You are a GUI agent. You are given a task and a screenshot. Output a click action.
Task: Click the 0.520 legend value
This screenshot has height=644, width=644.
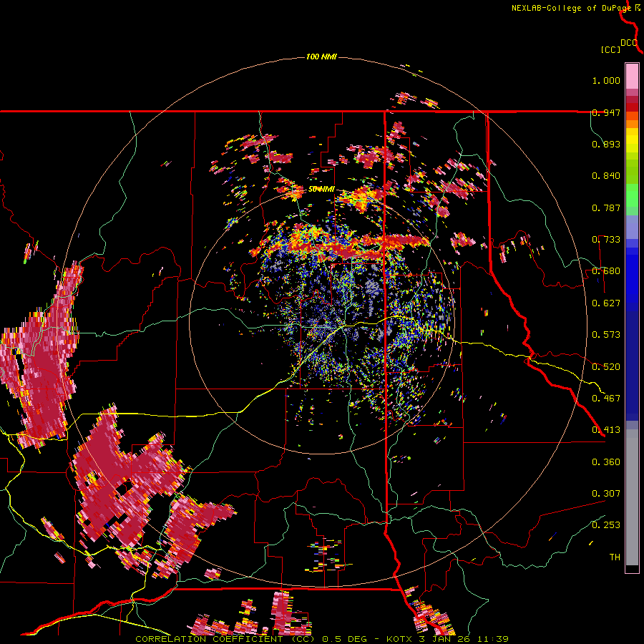(606, 367)
